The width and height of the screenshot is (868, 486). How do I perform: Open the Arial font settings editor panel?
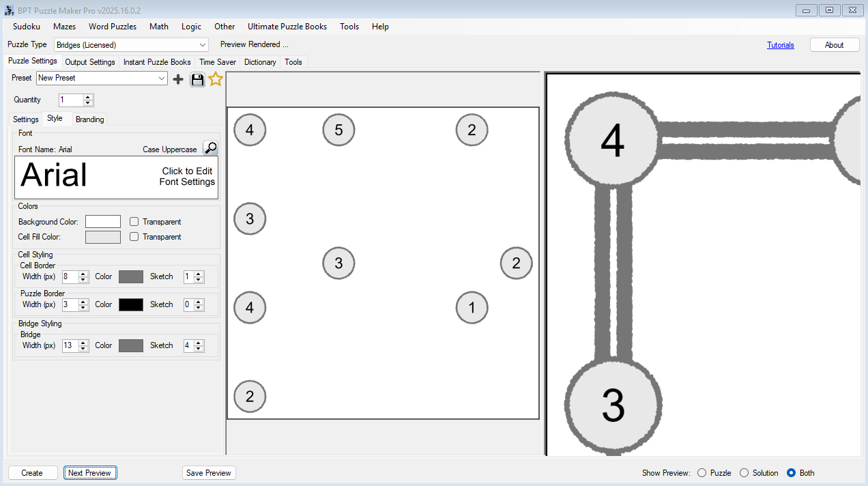click(116, 176)
